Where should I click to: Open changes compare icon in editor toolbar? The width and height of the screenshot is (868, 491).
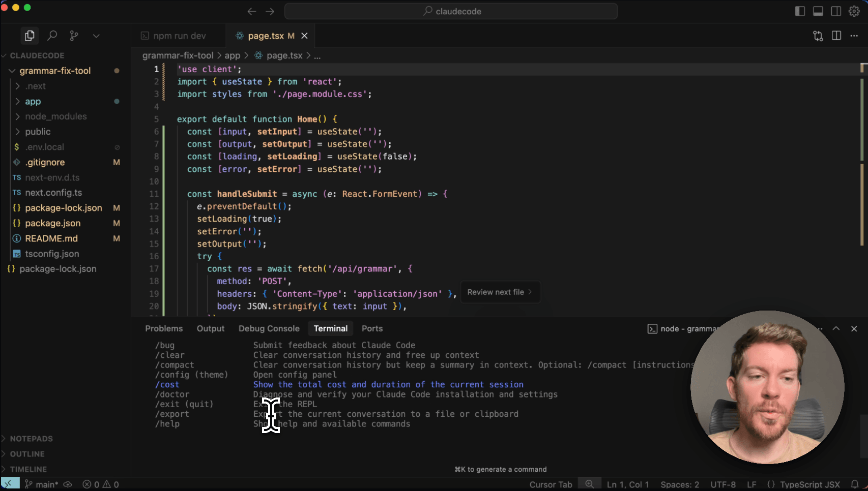coord(818,36)
